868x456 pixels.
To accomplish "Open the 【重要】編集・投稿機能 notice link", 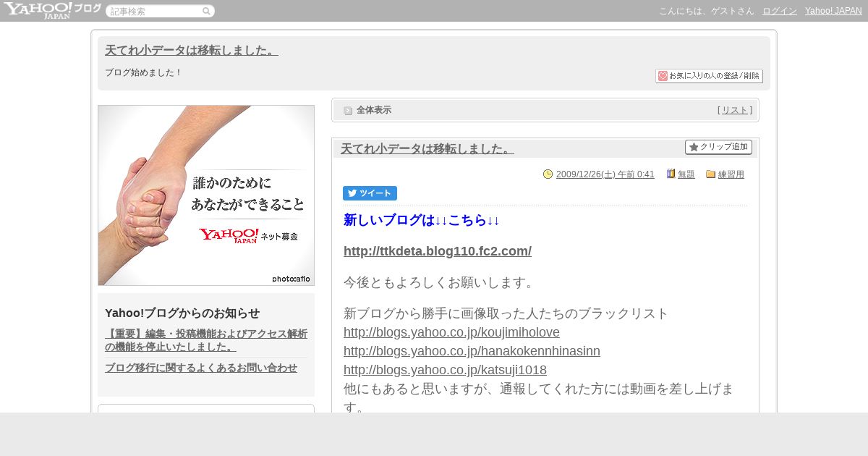I will click(206, 340).
